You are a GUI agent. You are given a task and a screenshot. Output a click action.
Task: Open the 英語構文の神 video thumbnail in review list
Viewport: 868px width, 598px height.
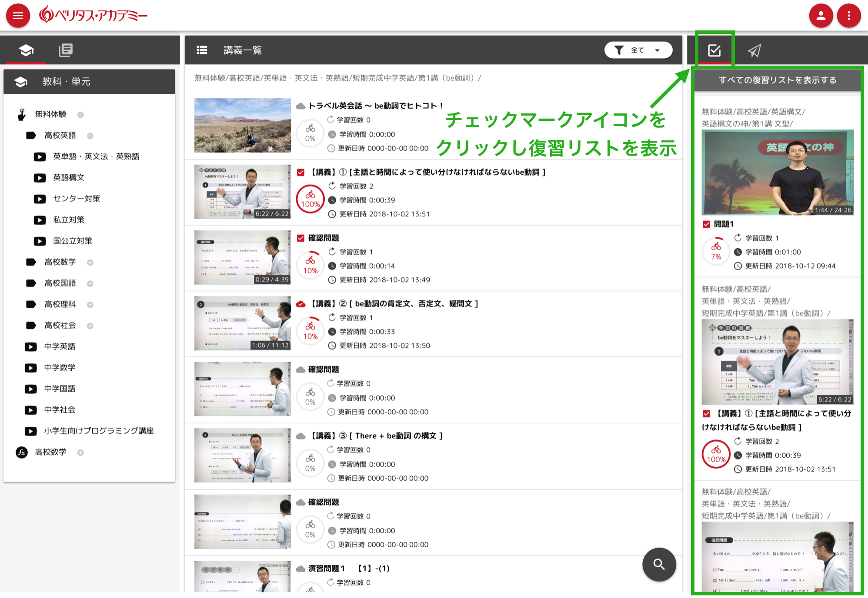point(778,173)
